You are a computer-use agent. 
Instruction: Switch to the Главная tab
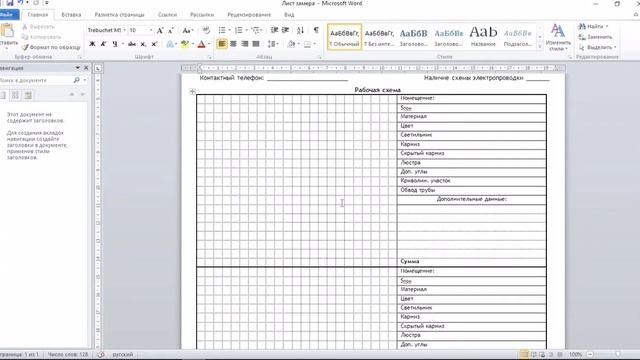38,15
